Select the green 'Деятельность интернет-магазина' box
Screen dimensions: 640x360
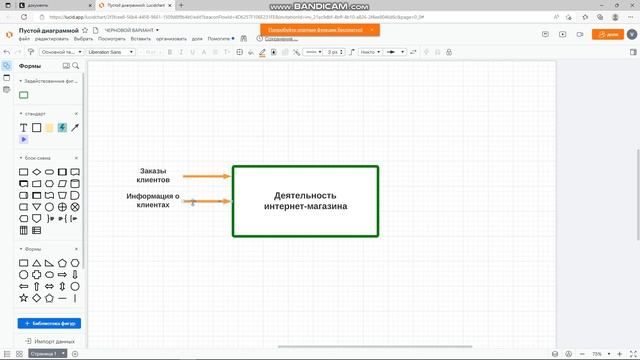pyautogui.click(x=305, y=201)
